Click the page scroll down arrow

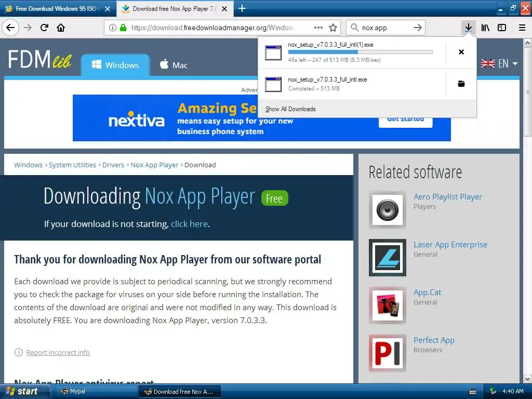(527, 379)
